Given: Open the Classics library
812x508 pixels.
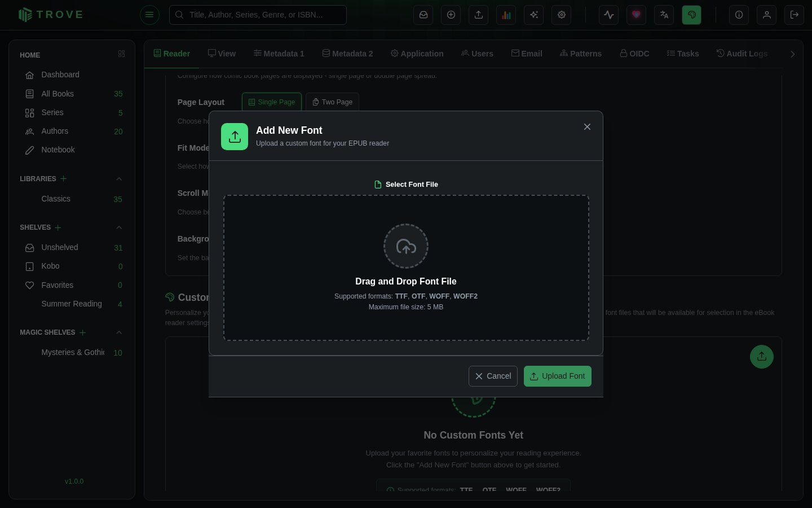Looking at the screenshot, I should click(72, 199).
